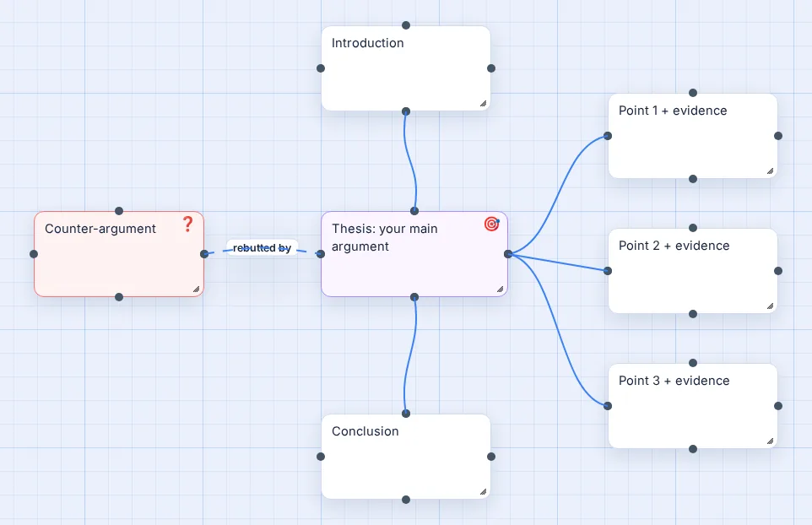This screenshot has height=525, width=812.
Task: Click the resize grip of the Thesis node
Action: pyautogui.click(x=500, y=289)
